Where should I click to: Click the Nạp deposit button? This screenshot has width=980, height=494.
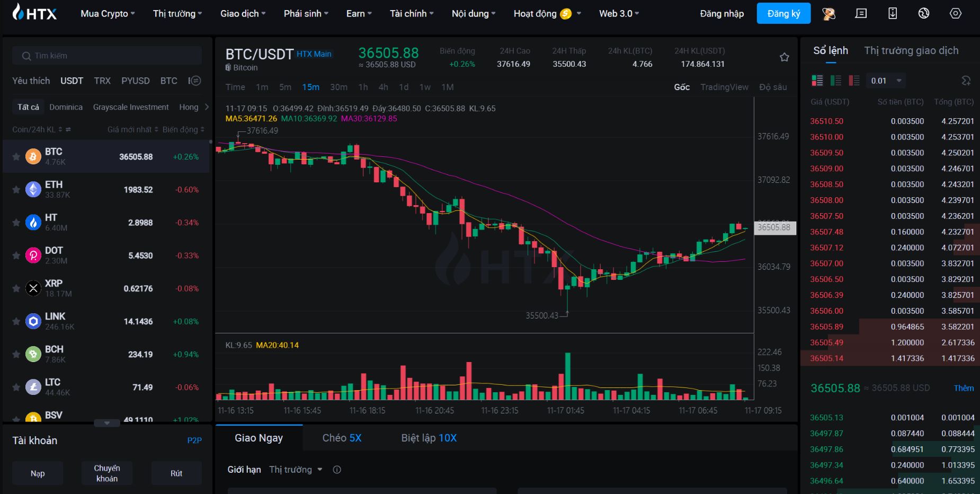tap(38, 473)
